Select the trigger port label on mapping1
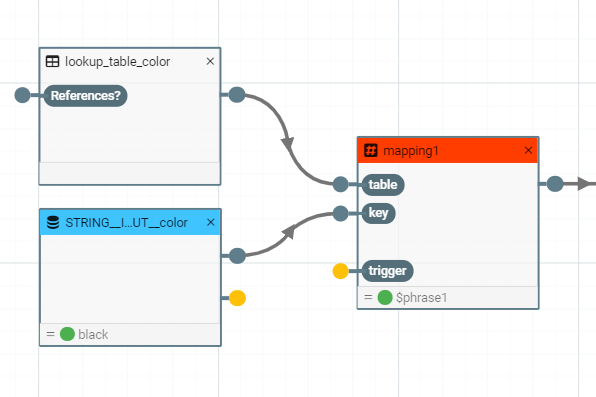This screenshot has height=397, width=596. (387, 271)
